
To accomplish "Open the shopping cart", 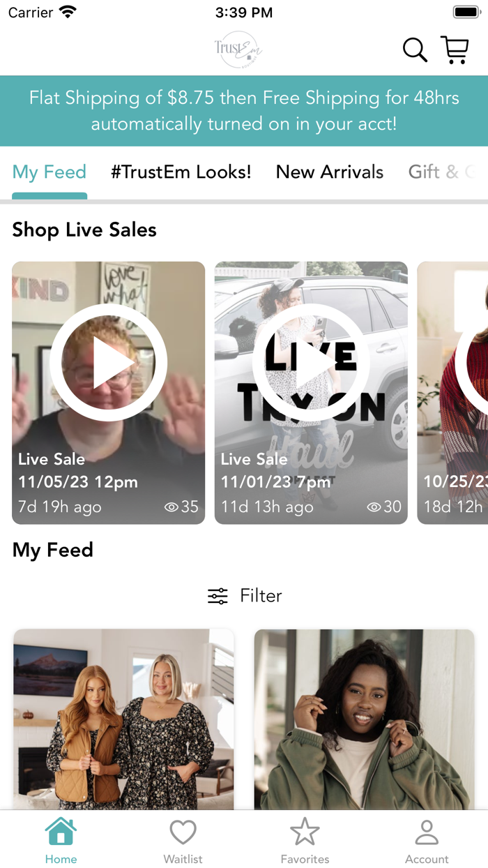I will [x=455, y=50].
